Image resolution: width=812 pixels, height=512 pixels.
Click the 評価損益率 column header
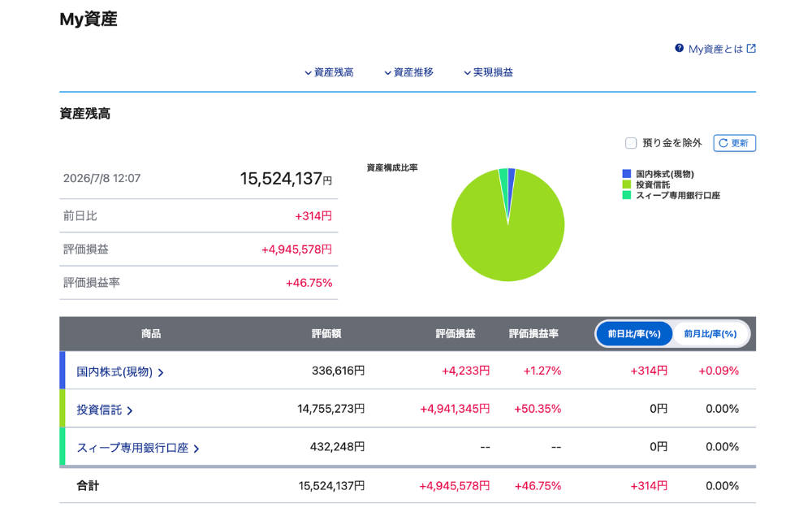coord(533,334)
